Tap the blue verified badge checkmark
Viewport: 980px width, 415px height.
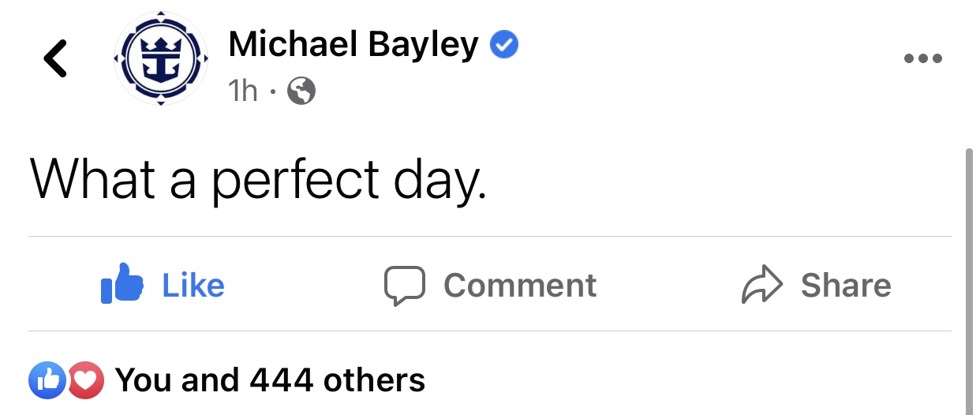pyautogui.click(x=504, y=45)
